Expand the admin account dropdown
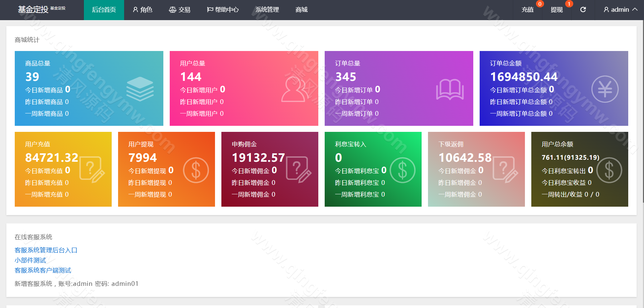Image resolution: width=644 pixels, height=308 pixels. pyautogui.click(x=620, y=10)
